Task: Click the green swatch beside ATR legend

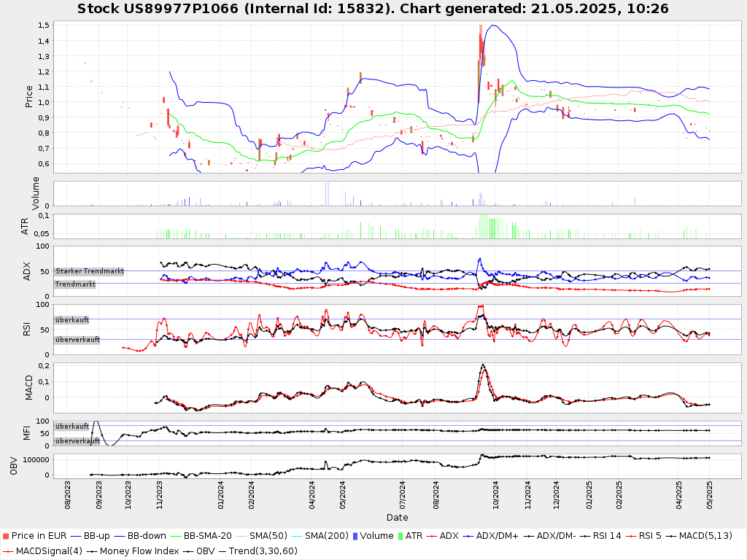Action: click(400, 536)
